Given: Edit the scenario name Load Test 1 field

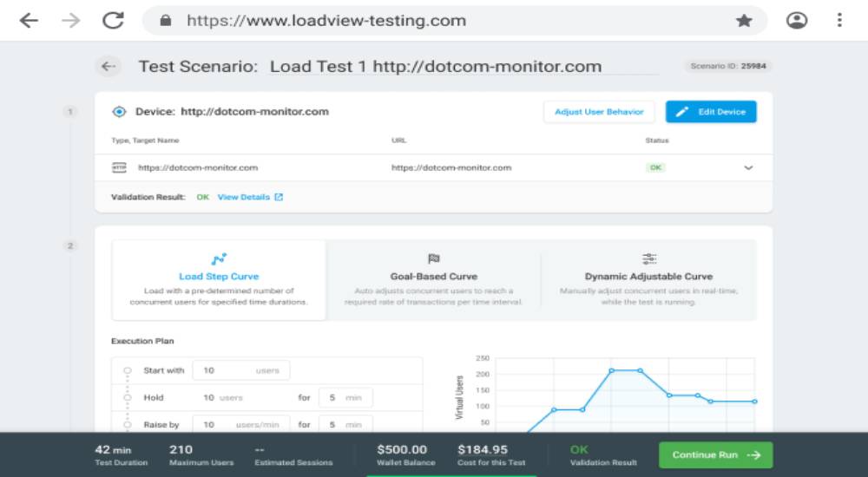Looking at the screenshot, I should tap(464, 67).
